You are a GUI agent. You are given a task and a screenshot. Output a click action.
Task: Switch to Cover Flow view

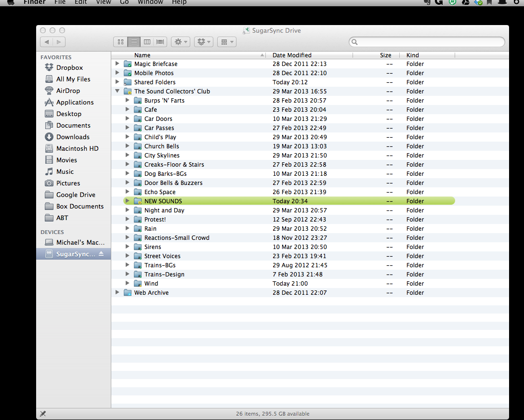point(160,42)
